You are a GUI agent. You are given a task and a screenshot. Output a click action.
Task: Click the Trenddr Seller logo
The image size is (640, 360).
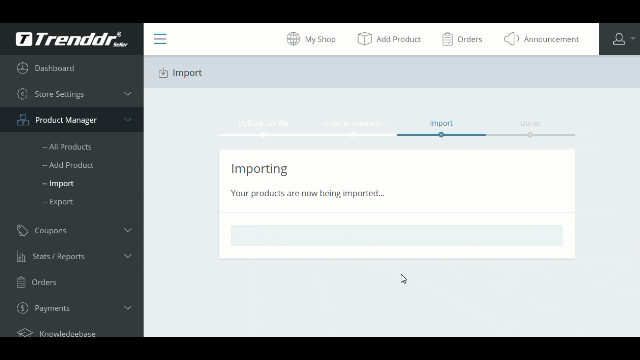pyautogui.click(x=71, y=39)
